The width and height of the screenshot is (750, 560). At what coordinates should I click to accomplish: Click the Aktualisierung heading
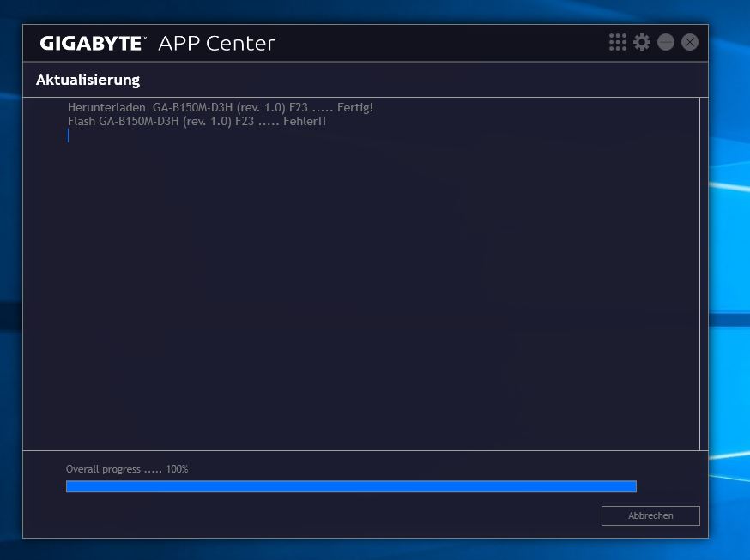(x=88, y=80)
